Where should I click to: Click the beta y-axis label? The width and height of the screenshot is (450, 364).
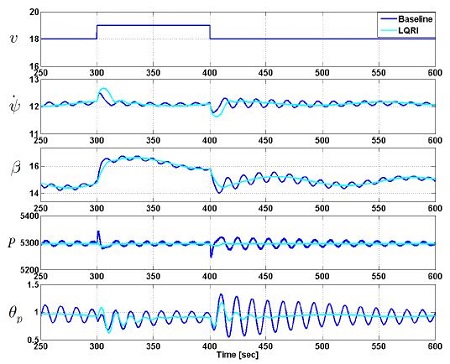click(x=16, y=168)
